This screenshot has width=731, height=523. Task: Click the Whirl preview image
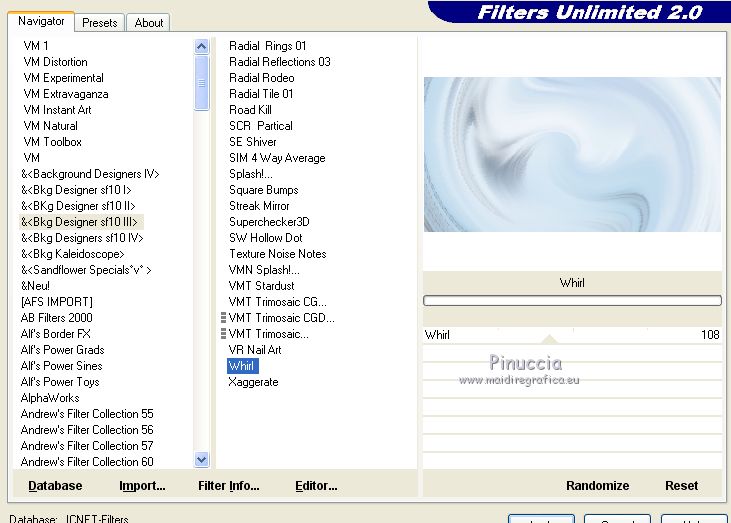pos(572,154)
